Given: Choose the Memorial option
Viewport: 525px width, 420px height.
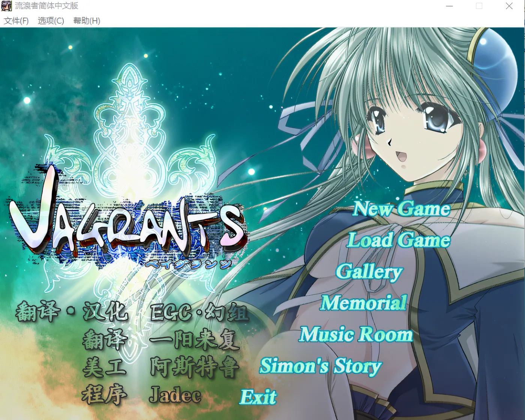Looking at the screenshot, I should tap(363, 303).
